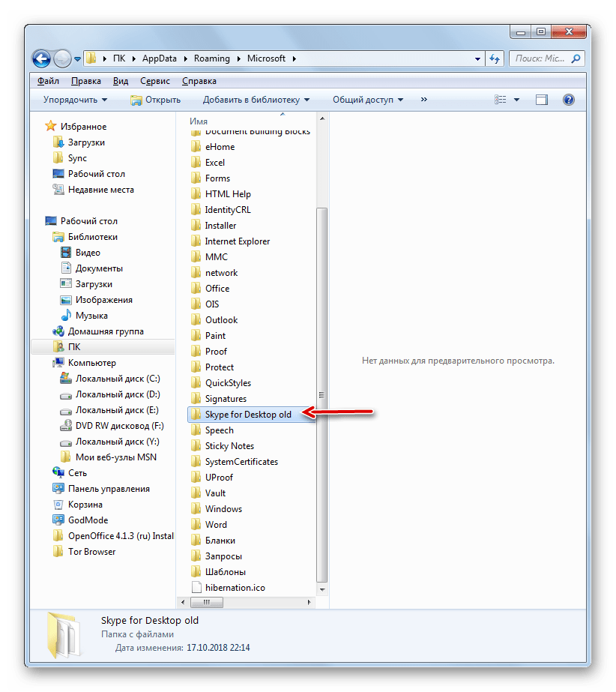Viewport: 616px width, 692px height.
Task: Select ПК in the address breadcrumb
Action: (x=119, y=58)
